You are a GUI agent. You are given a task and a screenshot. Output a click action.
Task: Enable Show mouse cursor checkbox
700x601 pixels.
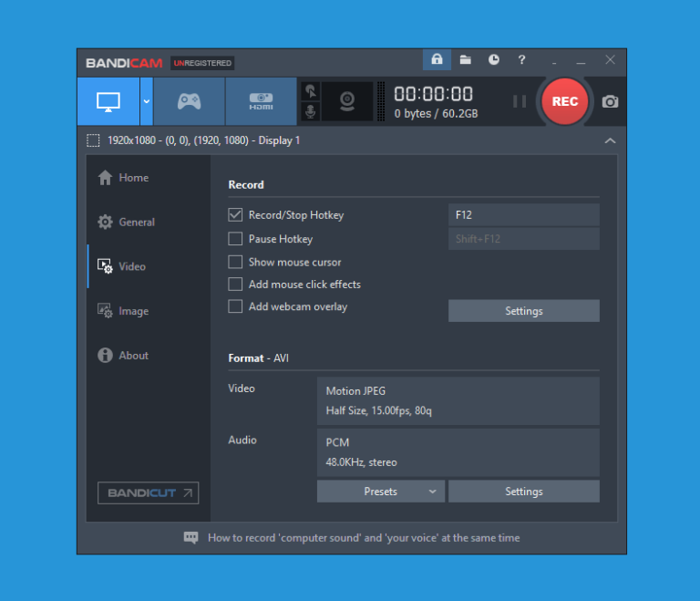[x=235, y=262]
